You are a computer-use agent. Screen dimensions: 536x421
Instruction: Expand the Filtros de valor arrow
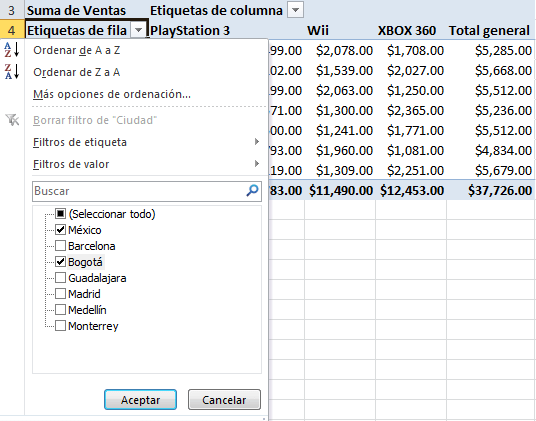(x=257, y=163)
